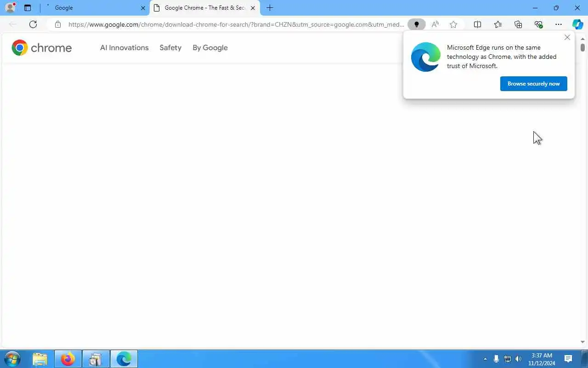View site information lock icon

(58, 24)
